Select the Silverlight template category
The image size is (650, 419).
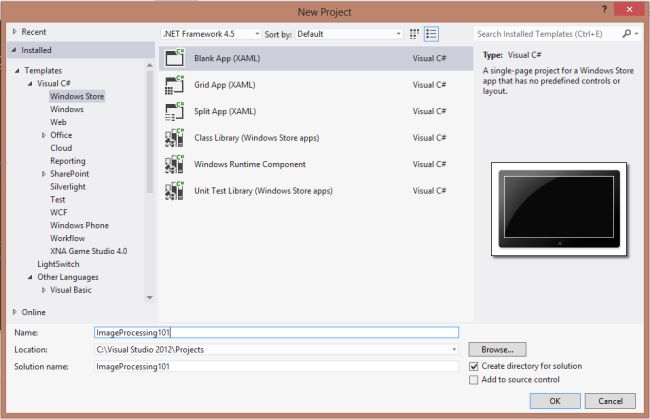point(68,186)
